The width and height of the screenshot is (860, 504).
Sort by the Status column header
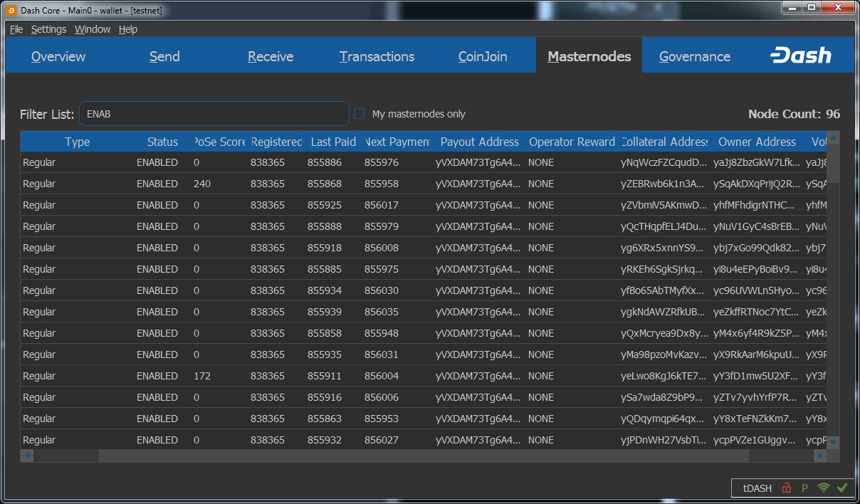[162, 142]
